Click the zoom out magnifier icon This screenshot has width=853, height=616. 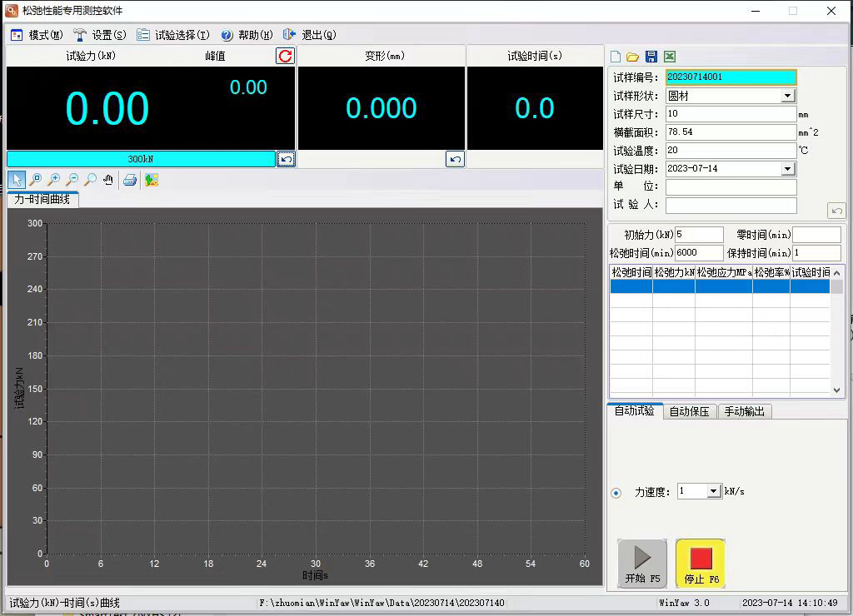[x=72, y=180]
